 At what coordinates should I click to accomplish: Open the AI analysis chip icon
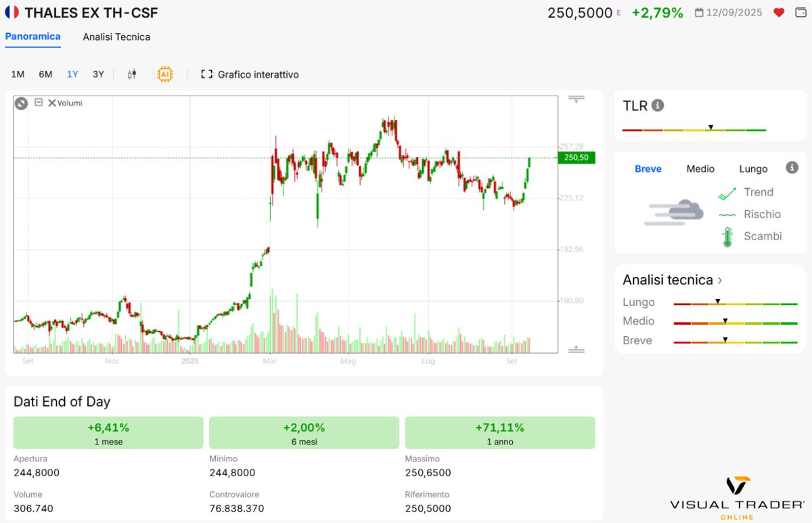[x=164, y=74]
